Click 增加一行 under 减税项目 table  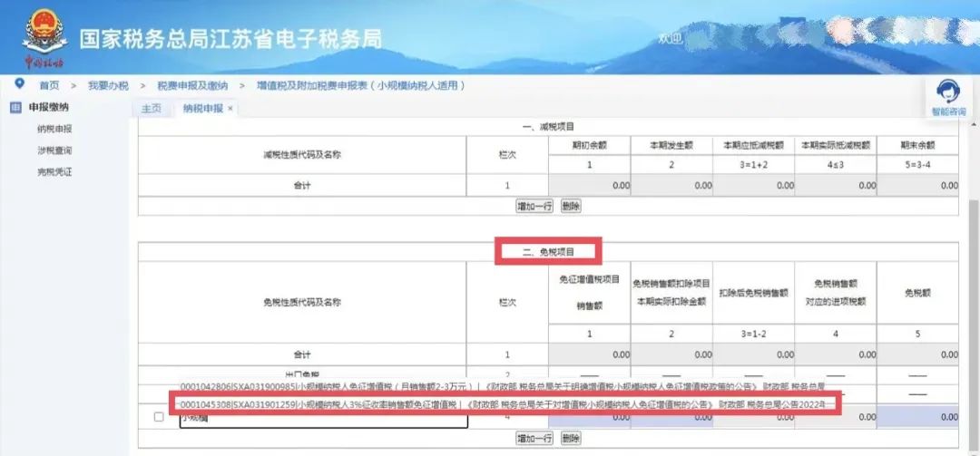[x=534, y=206]
